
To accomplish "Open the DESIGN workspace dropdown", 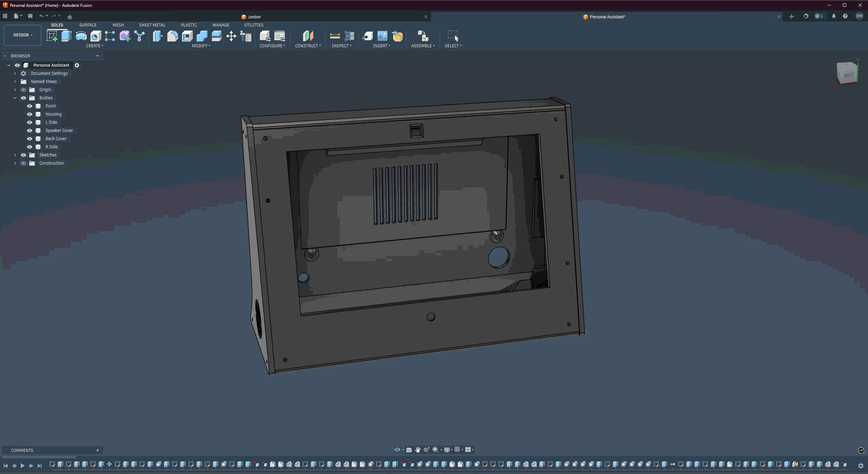I will click(23, 35).
